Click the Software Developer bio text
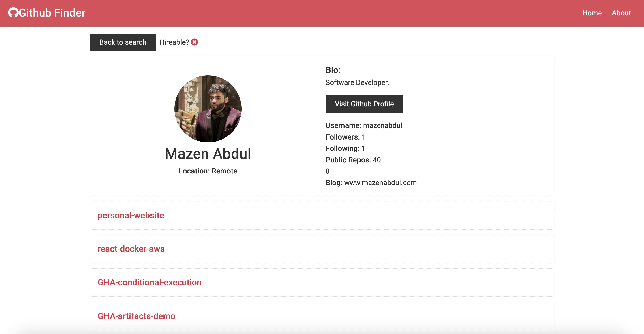 click(357, 82)
